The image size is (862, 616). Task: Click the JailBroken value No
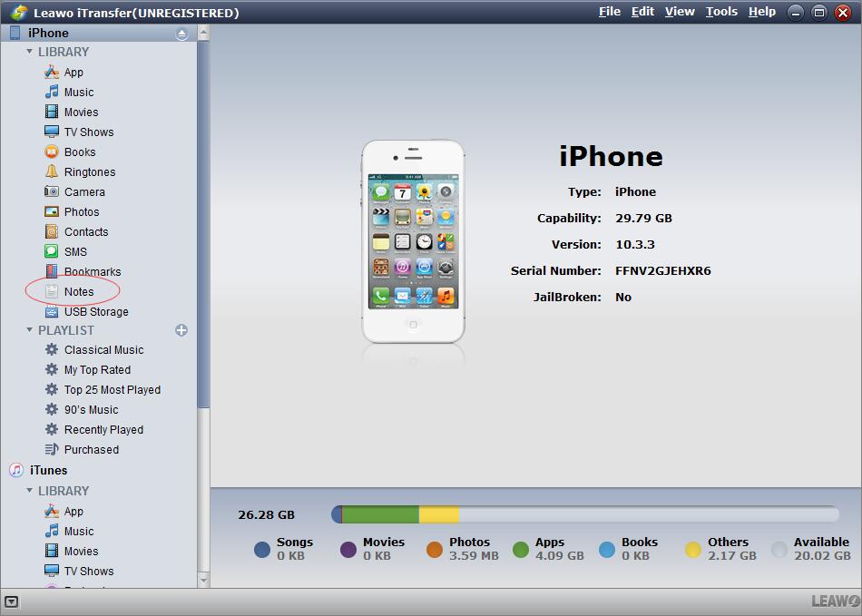click(622, 298)
